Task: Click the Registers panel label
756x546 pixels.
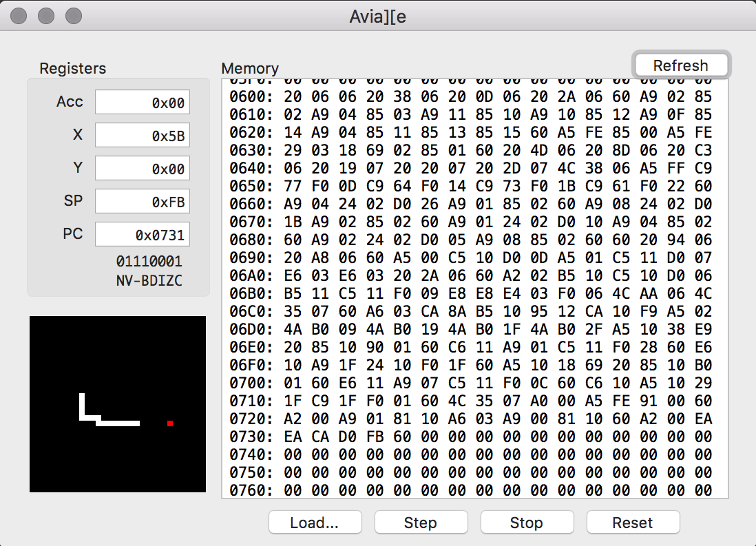Action: [72, 68]
